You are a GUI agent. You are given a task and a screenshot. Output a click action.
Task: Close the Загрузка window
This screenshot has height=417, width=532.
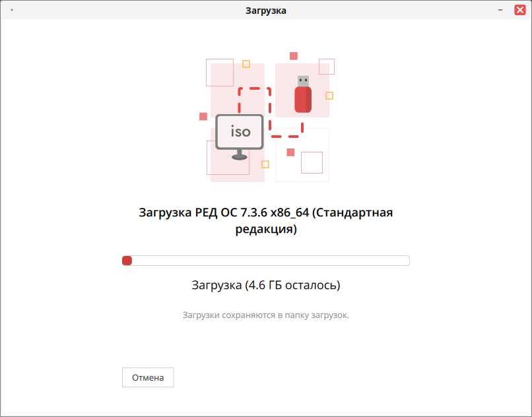519,10
